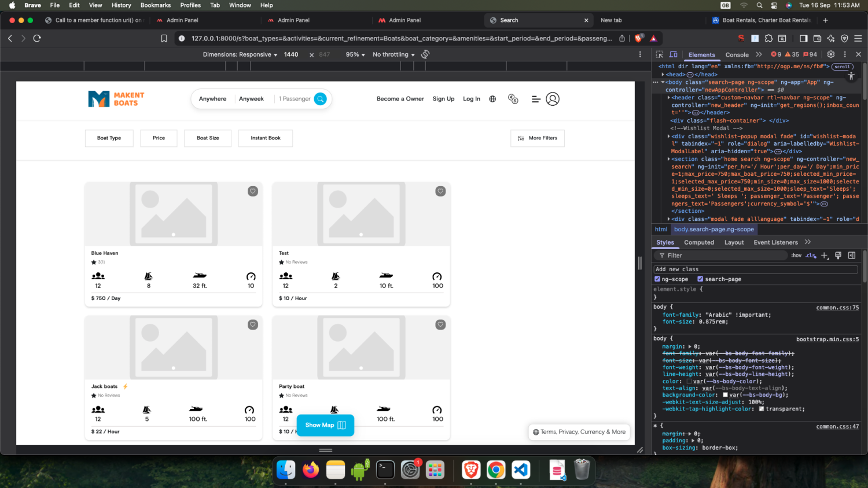Open the currency selector icon in navbar
This screenshot has height=488, width=868.
pyautogui.click(x=513, y=99)
